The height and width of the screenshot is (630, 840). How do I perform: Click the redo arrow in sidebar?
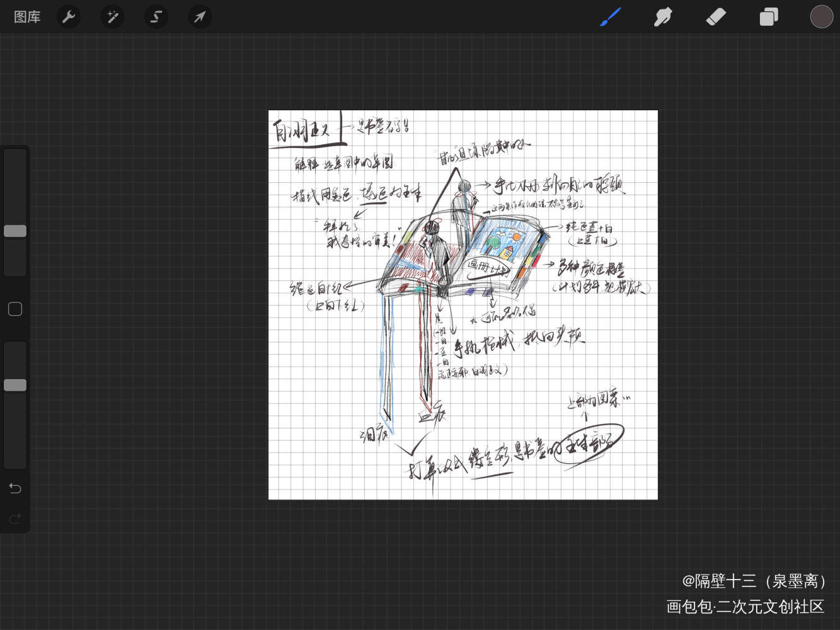pos(15,518)
